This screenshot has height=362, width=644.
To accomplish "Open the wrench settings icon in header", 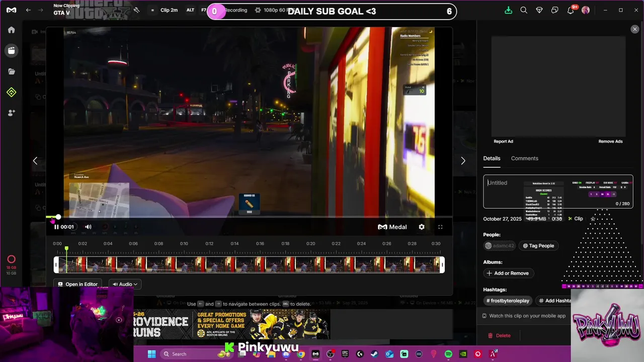I will [x=136, y=10].
